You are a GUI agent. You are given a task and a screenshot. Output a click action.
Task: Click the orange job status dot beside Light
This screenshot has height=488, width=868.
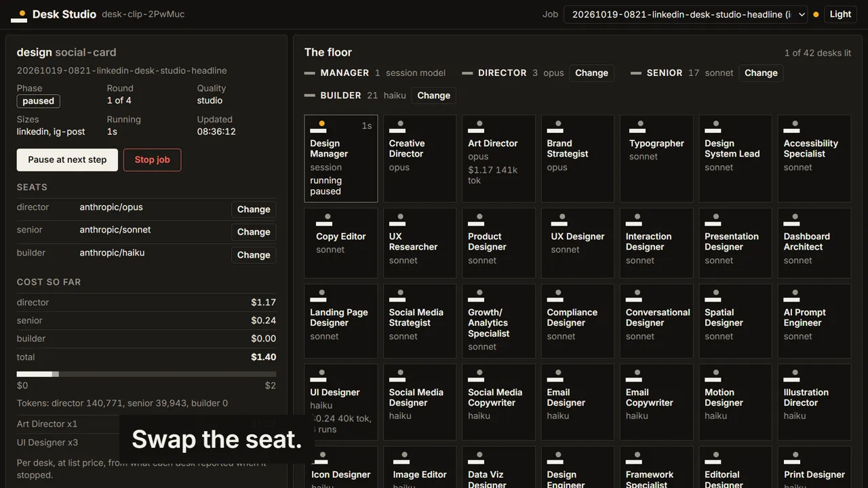(x=816, y=14)
